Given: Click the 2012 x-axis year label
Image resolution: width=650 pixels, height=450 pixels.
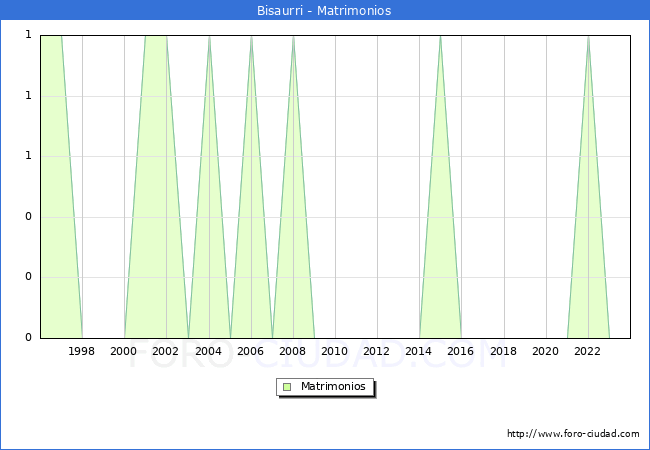Looking at the screenshot, I should pos(377,351).
